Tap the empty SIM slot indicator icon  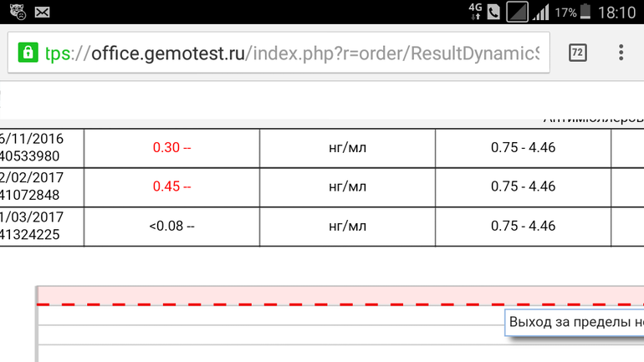[518, 13]
